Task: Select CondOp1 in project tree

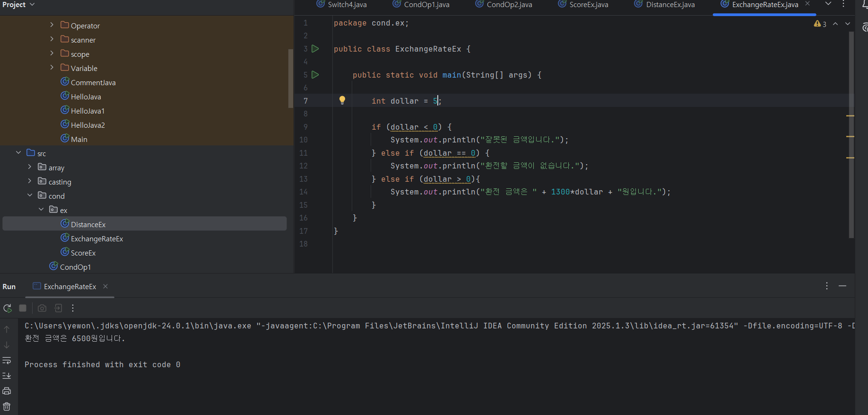Action: click(70, 266)
